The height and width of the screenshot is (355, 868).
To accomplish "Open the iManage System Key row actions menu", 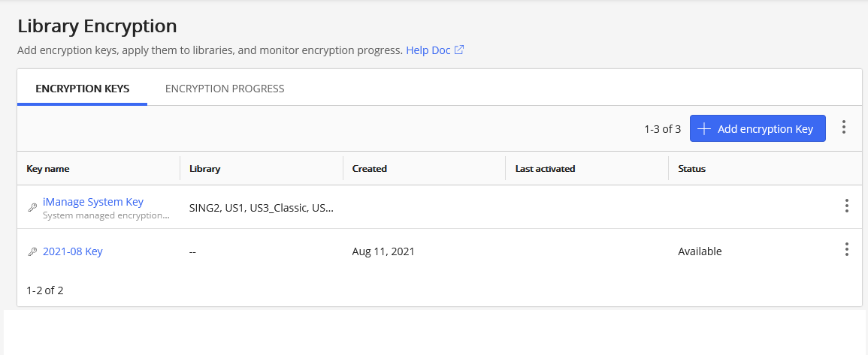I will click(847, 206).
